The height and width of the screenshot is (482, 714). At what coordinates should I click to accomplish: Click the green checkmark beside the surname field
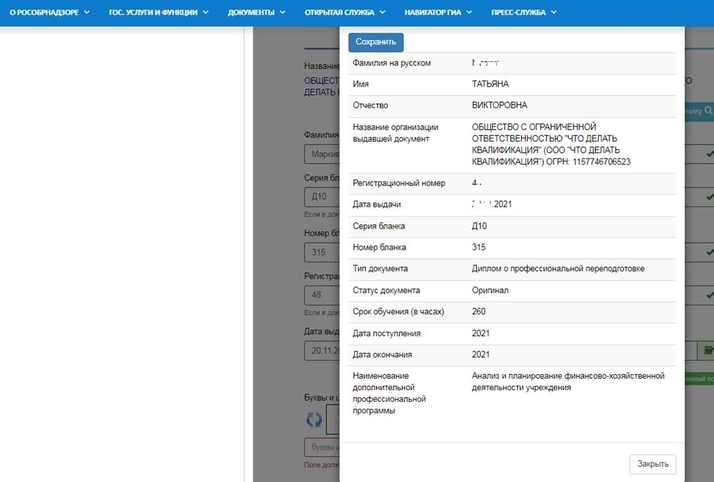tap(708, 155)
